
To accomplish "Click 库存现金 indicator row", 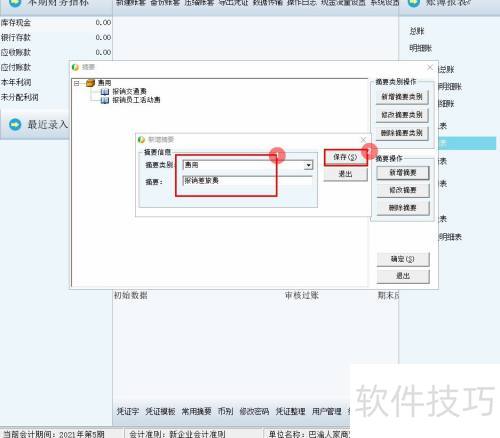I will pyautogui.click(x=56, y=23).
